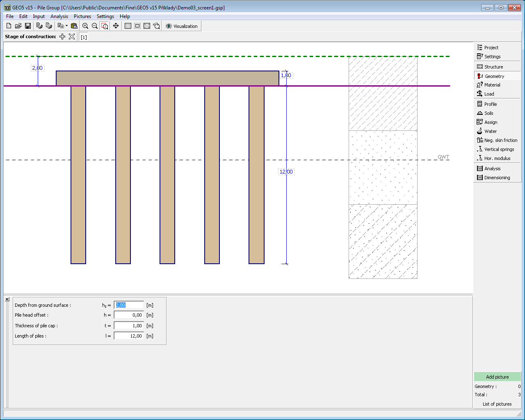
Task: Open the Water frame
Action: 498,131
